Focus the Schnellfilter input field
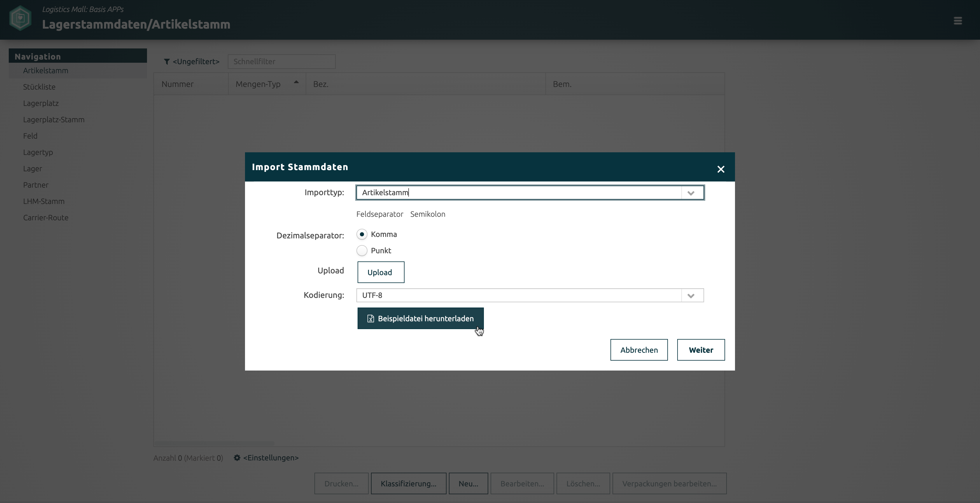 click(281, 62)
